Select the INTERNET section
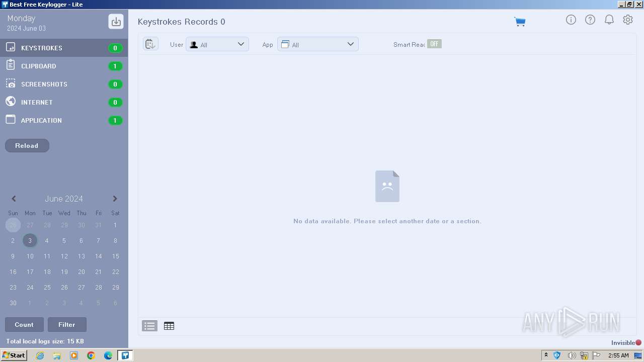This screenshot has height=362, width=644. tap(64, 102)
